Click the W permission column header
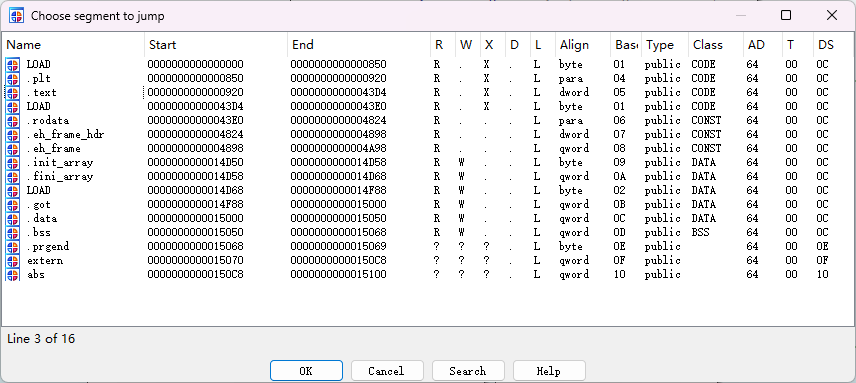This screenshot has height=383, width=856. click(468, 45)
